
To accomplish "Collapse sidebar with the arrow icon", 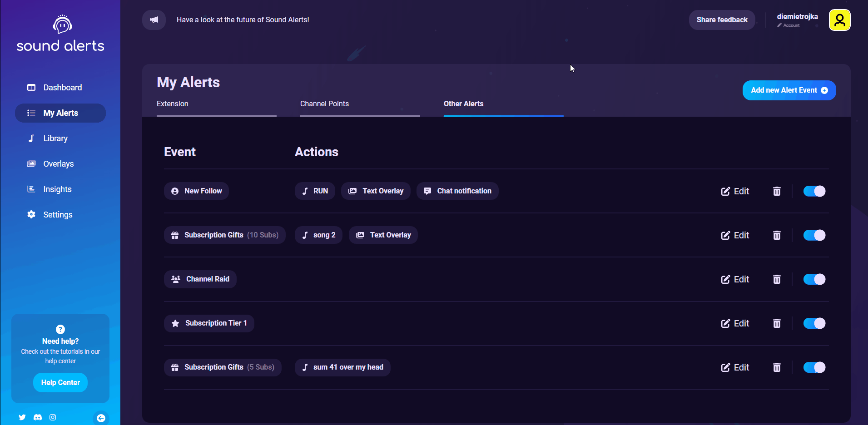I will tap(101, 418).
